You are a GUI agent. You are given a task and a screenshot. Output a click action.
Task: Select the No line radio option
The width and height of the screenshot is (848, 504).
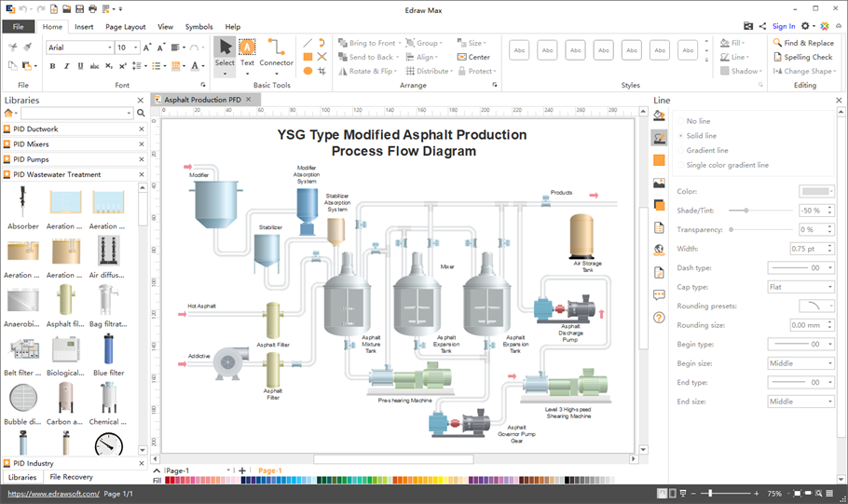click(698, 121)
